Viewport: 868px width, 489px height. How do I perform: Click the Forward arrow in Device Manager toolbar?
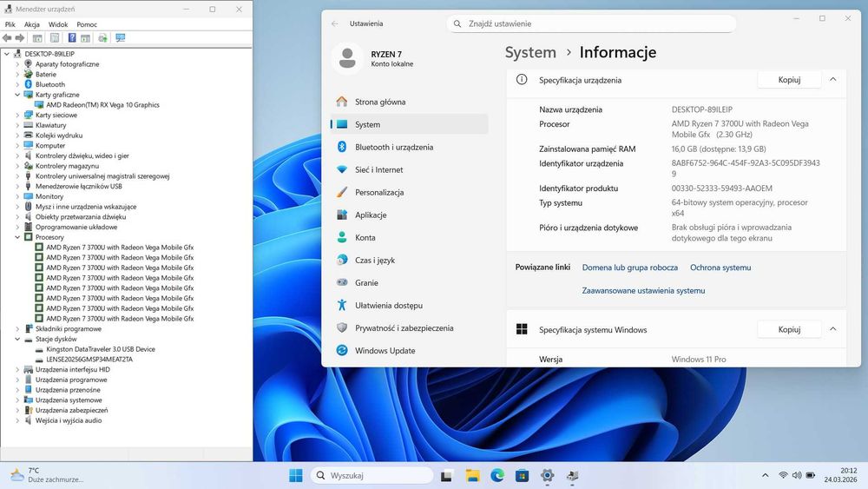click(20, 37)
